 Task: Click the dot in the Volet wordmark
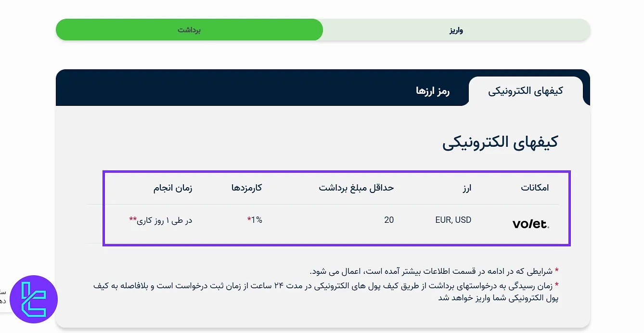click(x=548, y=226)
